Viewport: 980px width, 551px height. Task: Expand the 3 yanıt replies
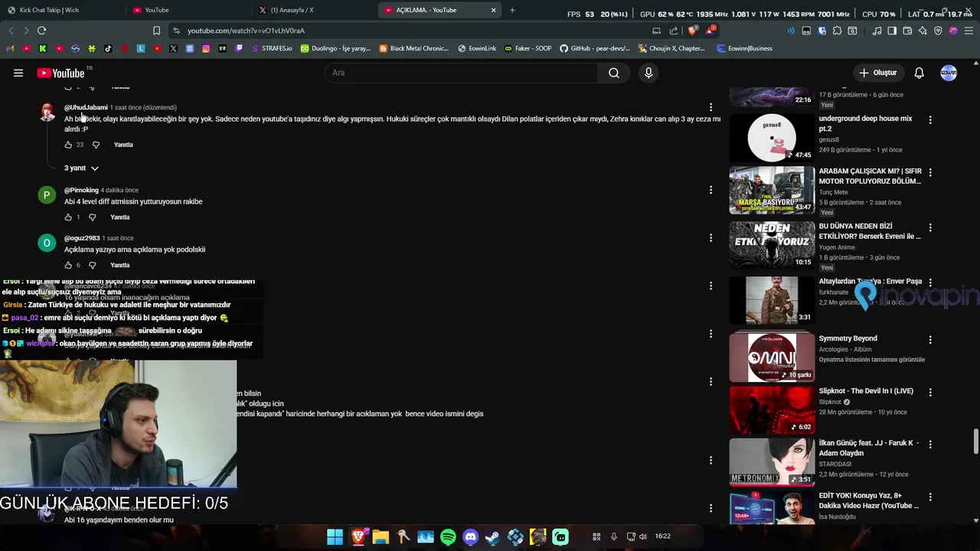81,168
